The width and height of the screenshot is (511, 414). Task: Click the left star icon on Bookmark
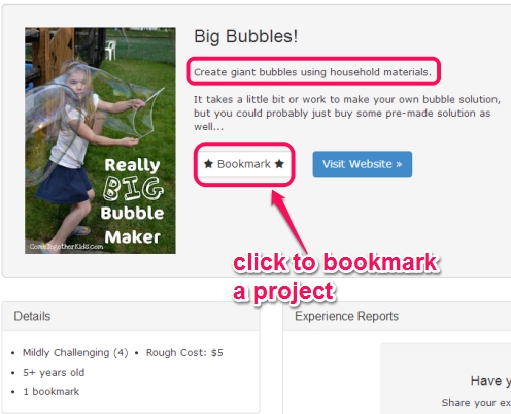click(208, 164)
